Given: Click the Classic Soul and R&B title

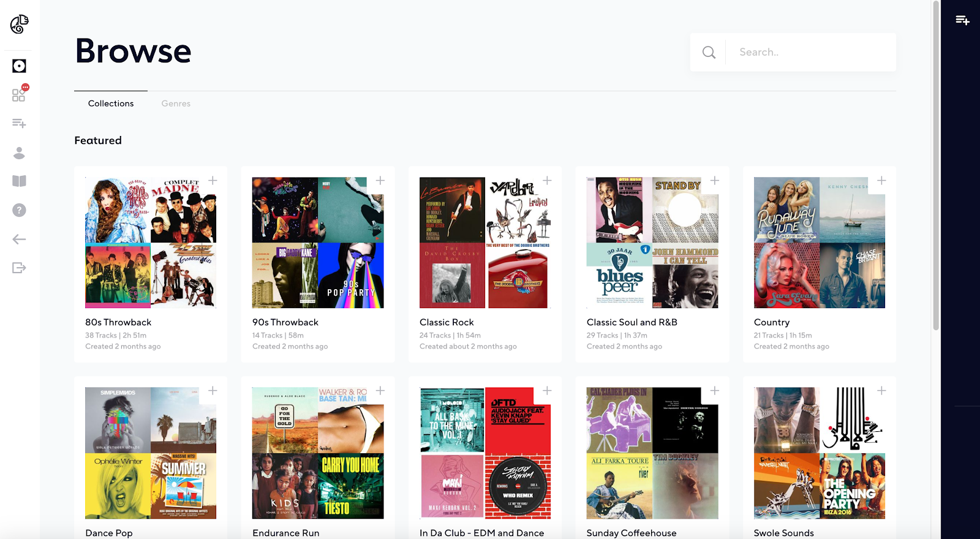Looking at the screenshot, I should pos(632,322).
